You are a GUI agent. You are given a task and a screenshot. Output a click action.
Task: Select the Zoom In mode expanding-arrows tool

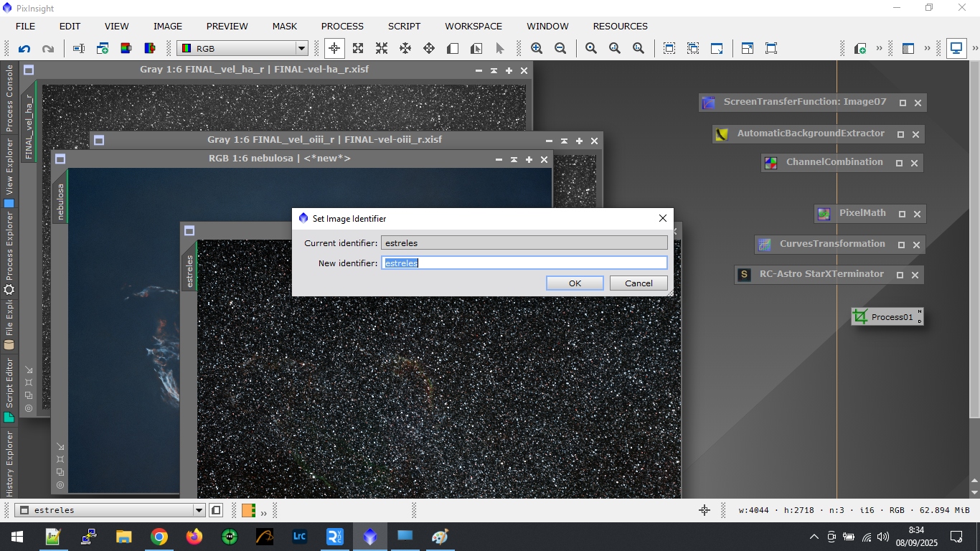357,49
